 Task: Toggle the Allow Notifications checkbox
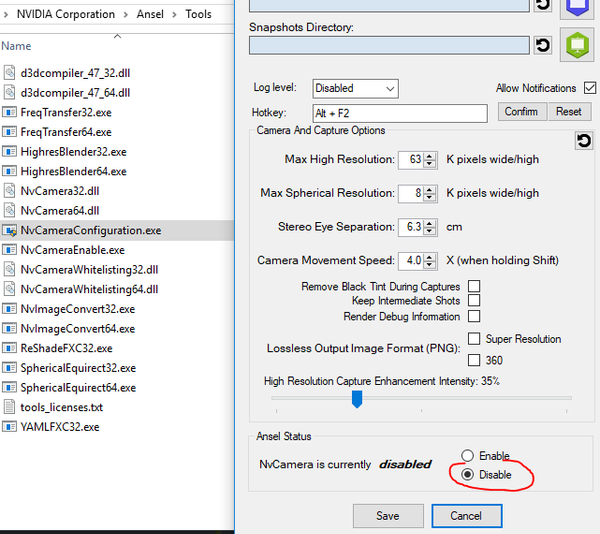(x=590, y=88)
